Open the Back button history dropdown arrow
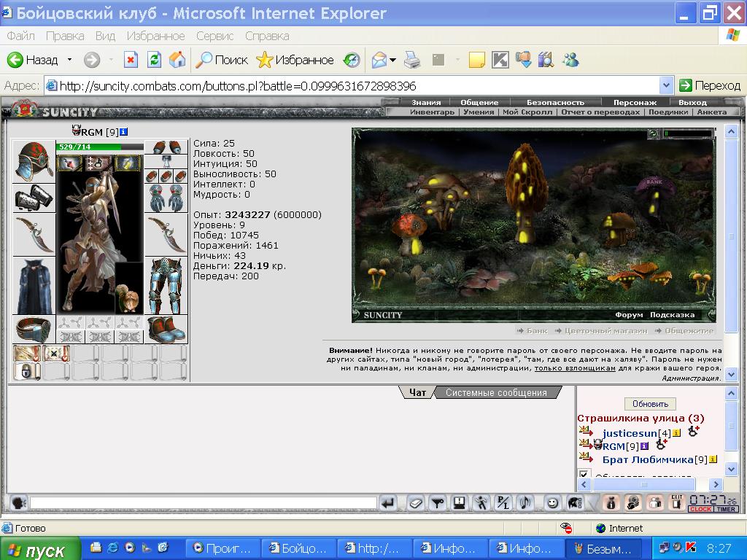Screen dimensions: 747x560 pyautogui.click(x=69, y=60)
